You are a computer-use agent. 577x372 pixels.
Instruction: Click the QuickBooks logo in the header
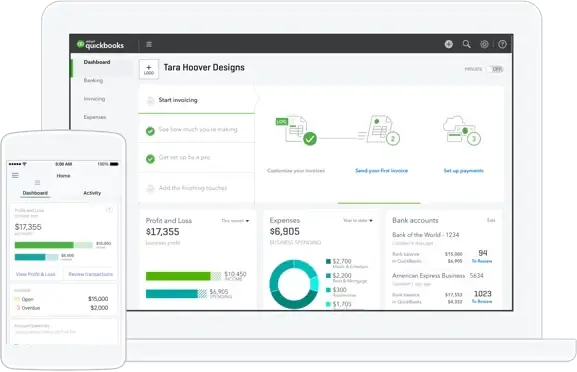(100, 45)
